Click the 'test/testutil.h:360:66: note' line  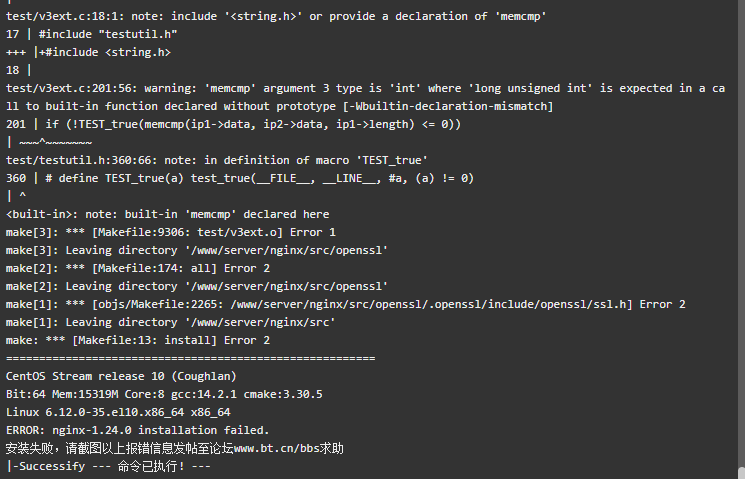tap(217, 160)
